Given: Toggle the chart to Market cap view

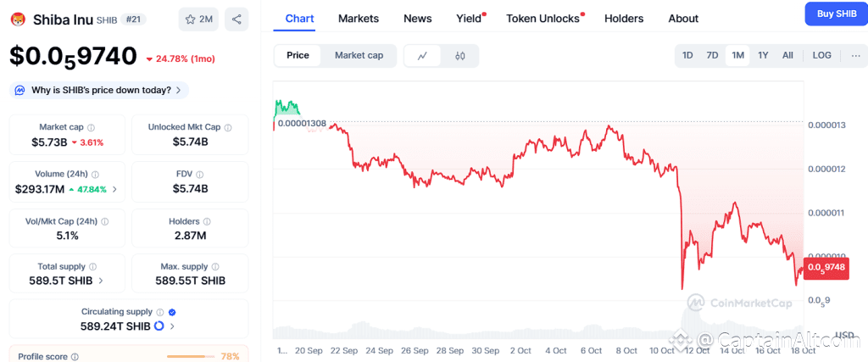Looking at the screenshot, I should pyautogui.click(x=359, y=55).
